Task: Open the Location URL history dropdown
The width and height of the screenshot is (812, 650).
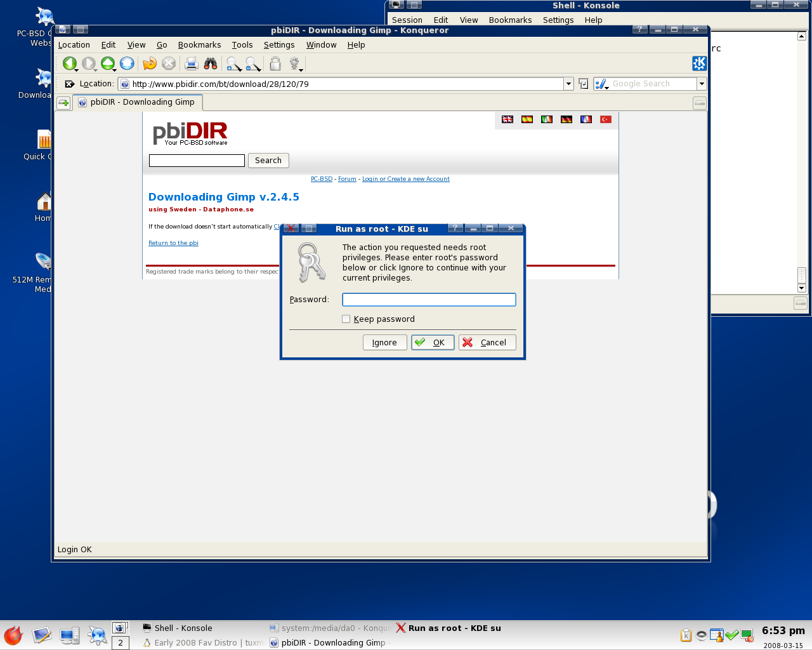Action: [568, 84]
